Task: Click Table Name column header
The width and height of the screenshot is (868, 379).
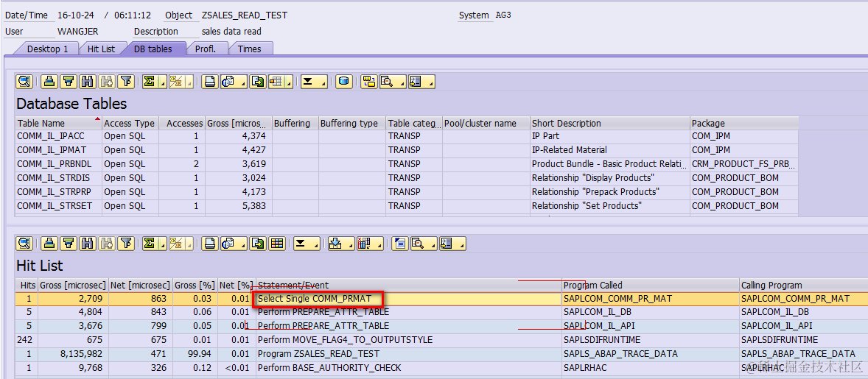Action: [x=59, y=123]
